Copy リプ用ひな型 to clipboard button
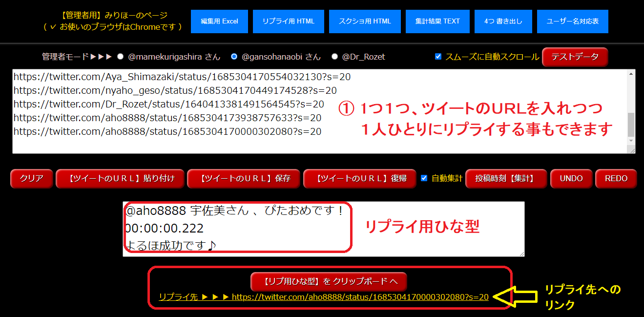The height and width of the screenshot is (317, 644). pyautogui.click(x=329, y=282)
